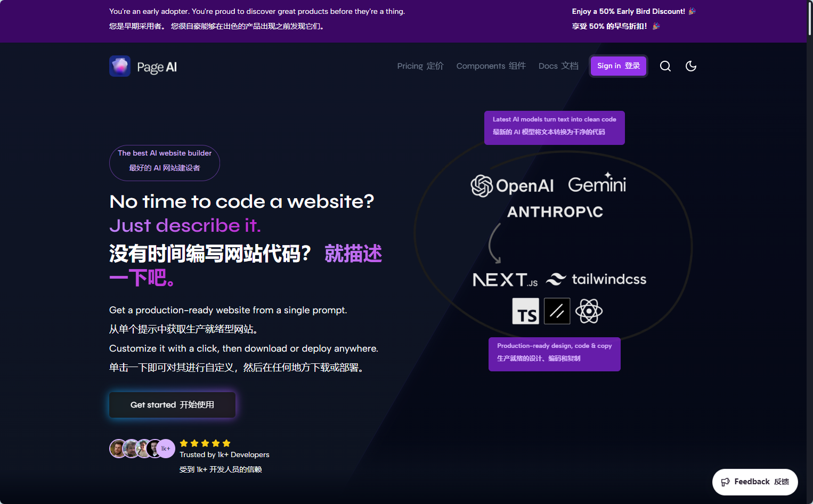Image resolution: width=813 pixels, height=504 pixels.
Task: Open the Docs menu item
Action: coord(558,66)
